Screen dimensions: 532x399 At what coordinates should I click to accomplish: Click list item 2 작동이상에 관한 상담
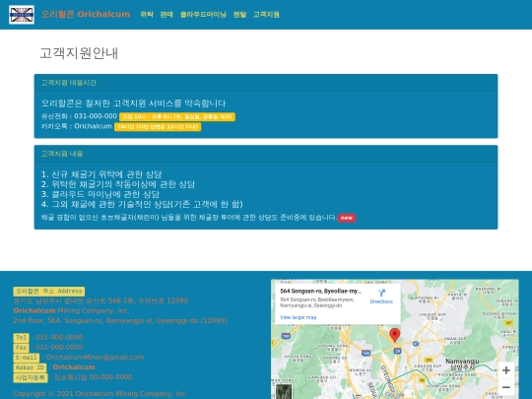118,184
